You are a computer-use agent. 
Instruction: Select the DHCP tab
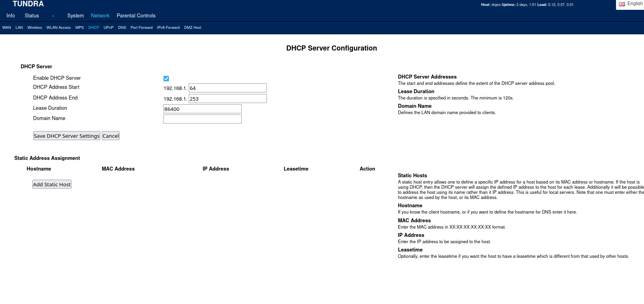pos(94,28)
